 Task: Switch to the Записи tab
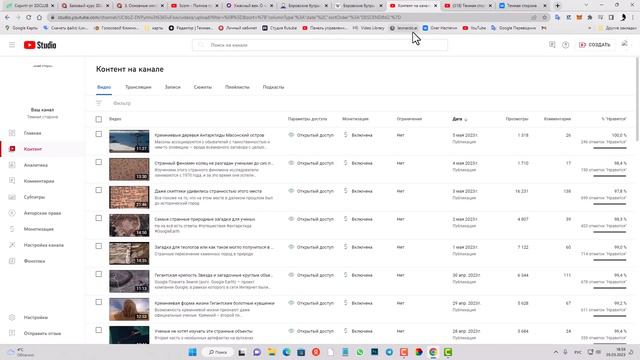pos(173,87)
